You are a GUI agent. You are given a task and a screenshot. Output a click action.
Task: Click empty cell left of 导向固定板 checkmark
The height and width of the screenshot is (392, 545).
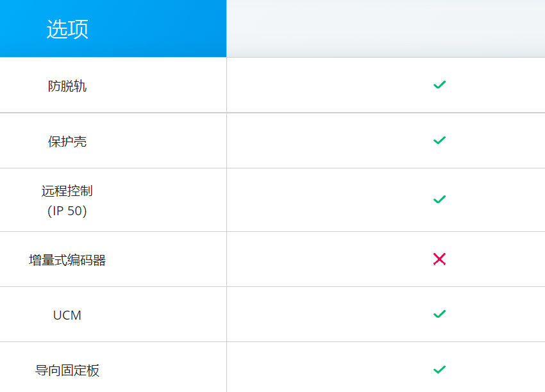click(x=330, y=368)
